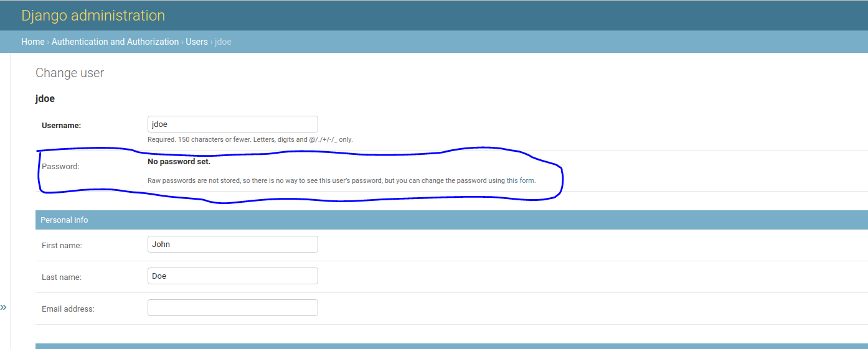Screen dimensions: 868x349
Task: Go to Home in breadcrumbs
Action: point(32,42)
